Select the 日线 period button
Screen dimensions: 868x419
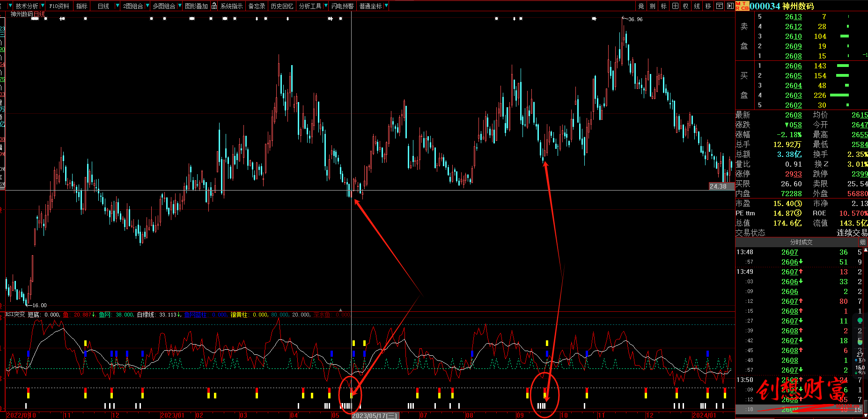coord(103,6)
